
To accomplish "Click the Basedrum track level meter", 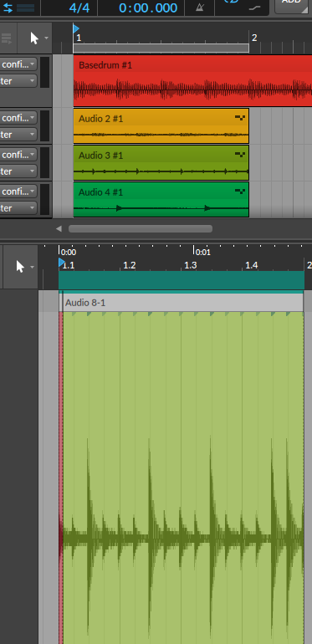I will [44, 72].
